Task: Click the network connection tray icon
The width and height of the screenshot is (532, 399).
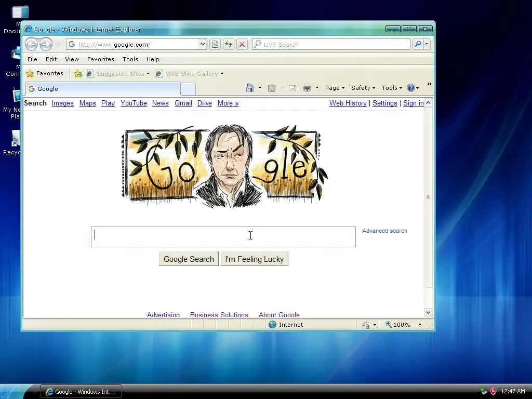Action: pyautogui.click(x=484, y=391)
